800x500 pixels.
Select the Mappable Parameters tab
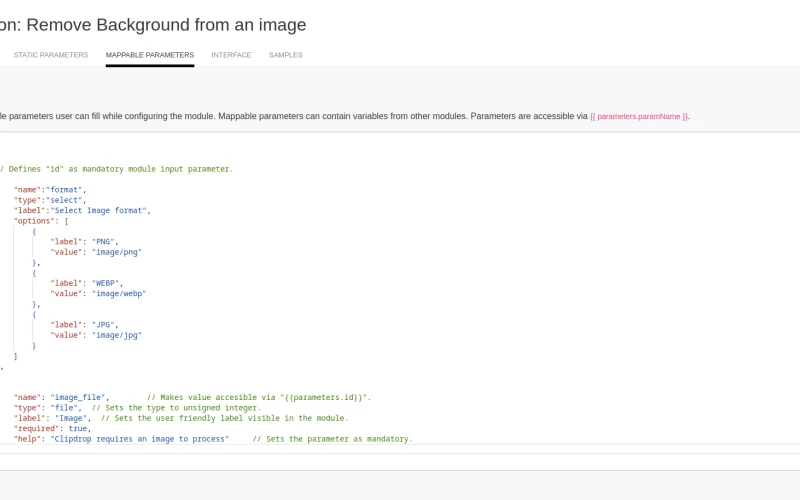click(x=150, y=55)
